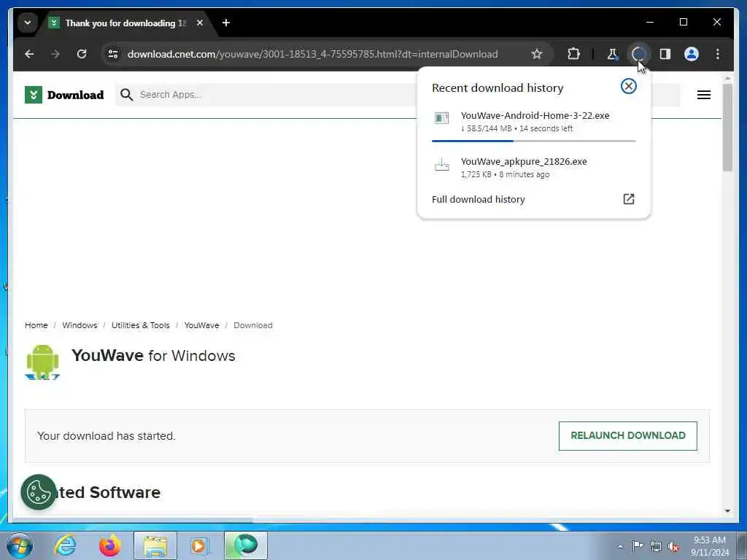Show hidden tray icons arrow
The image size is (747, 560).
tap(620, 546)
